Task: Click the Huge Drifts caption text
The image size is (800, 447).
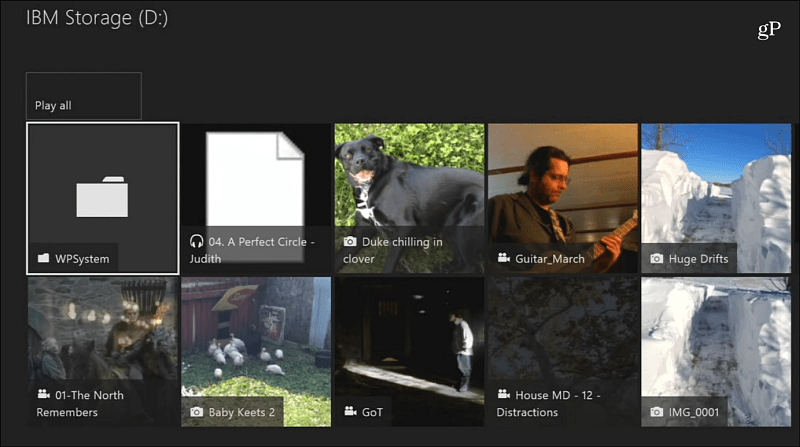Action: 698,259
